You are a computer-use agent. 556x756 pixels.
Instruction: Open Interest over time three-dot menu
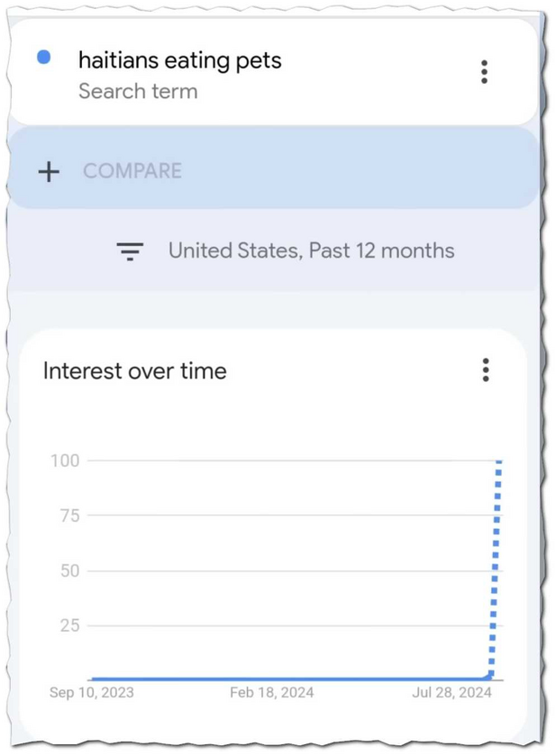(x=486, y=369)
